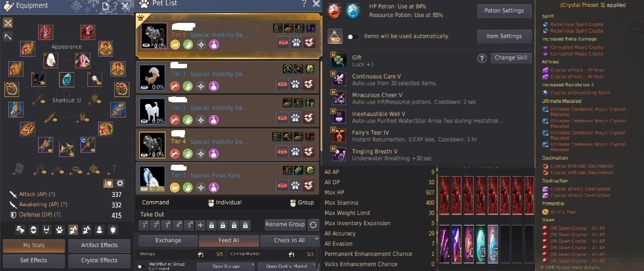Click the Potion Settings button
This screenshot has width=644, height=271.
click(x=504, y=11)
